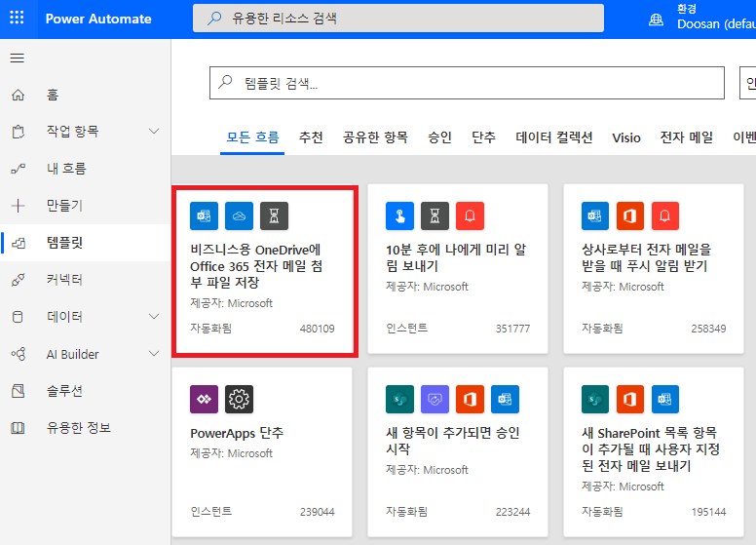This screenshot has height=545, width=756.
Task: Switch to the 승인 tab
Action: (439, 137)
